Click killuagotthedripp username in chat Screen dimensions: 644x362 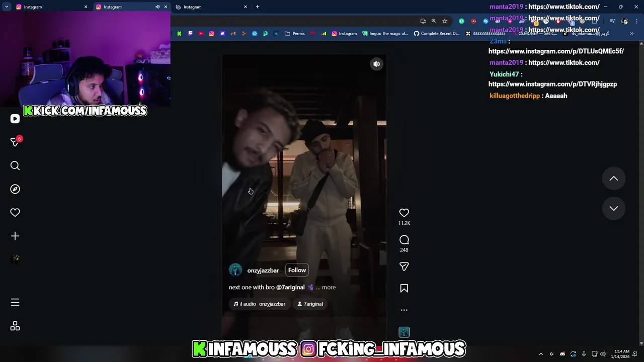[x=514, y=96]
